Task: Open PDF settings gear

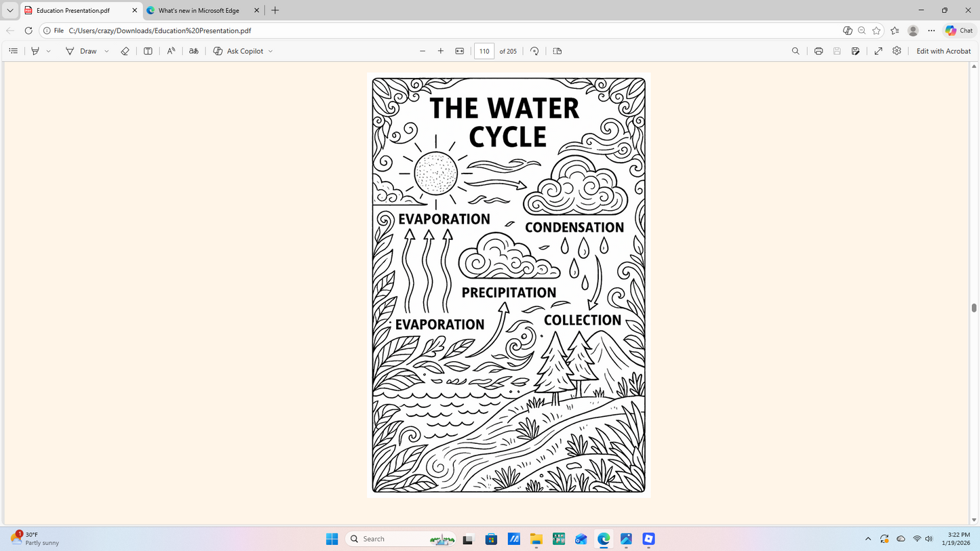Action: [897, 51]
